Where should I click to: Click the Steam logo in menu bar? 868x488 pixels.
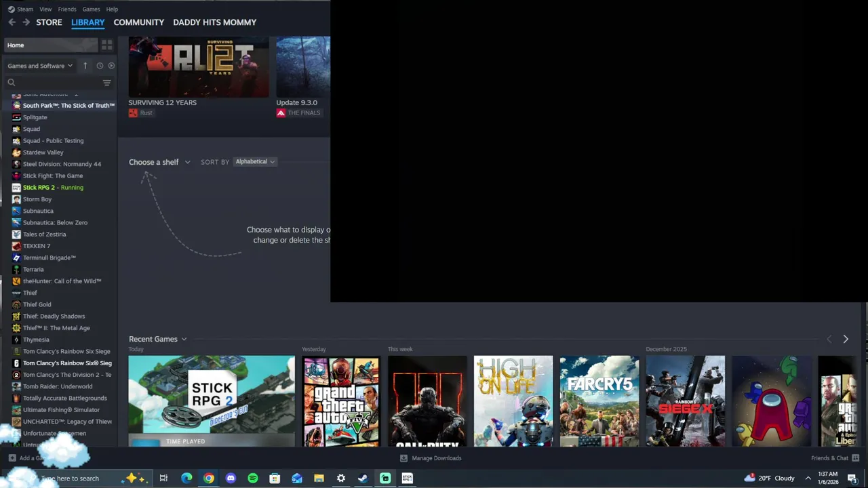coord(11,9)
